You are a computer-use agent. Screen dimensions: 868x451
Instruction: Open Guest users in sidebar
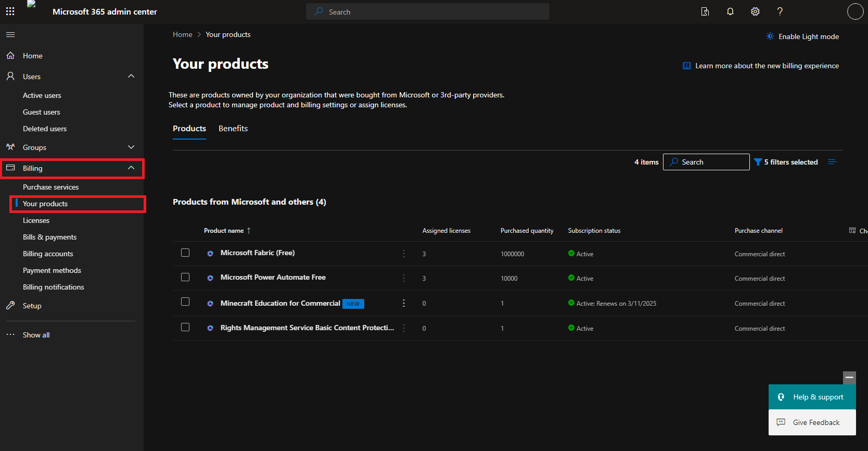coord(42,112)
